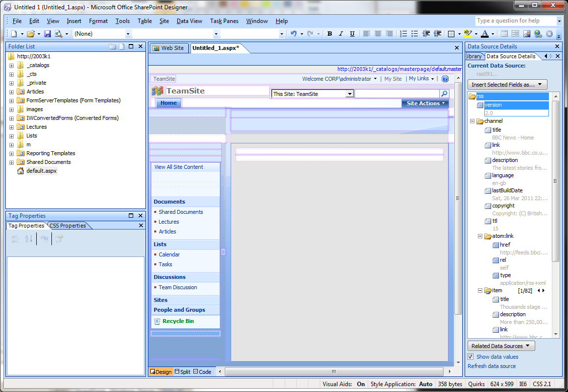Open the Data View menu
The image size is (568, 392).
189,21
